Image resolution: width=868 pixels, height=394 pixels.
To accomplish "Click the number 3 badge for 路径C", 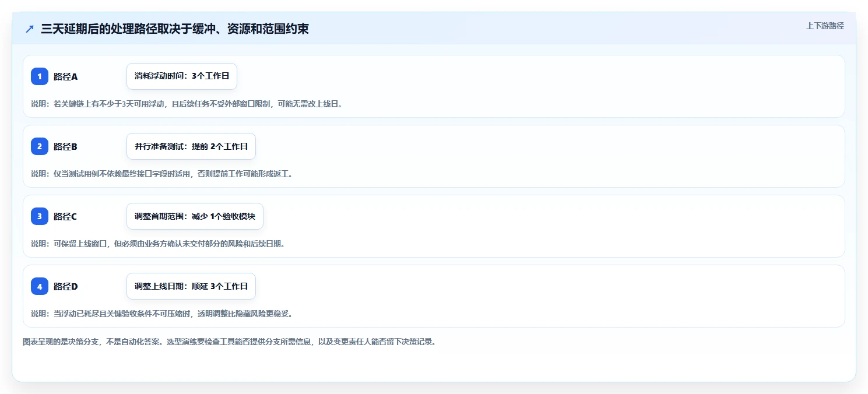I will (x=40, y=216).
